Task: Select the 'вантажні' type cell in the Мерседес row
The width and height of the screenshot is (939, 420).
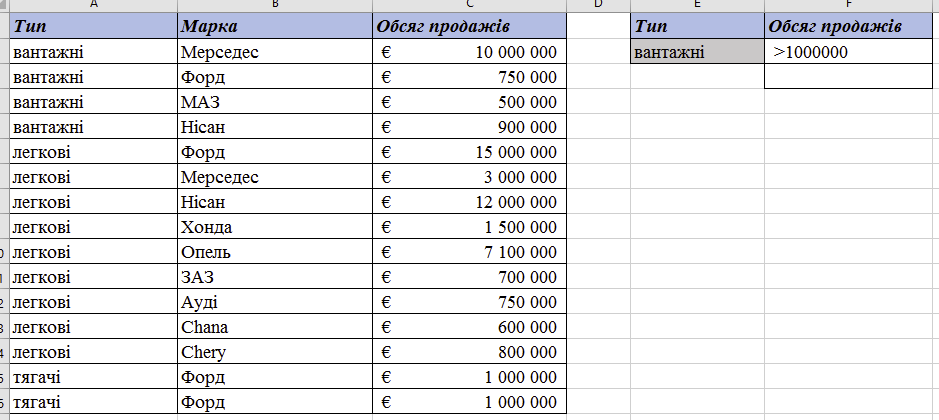Action: (93, 52)
